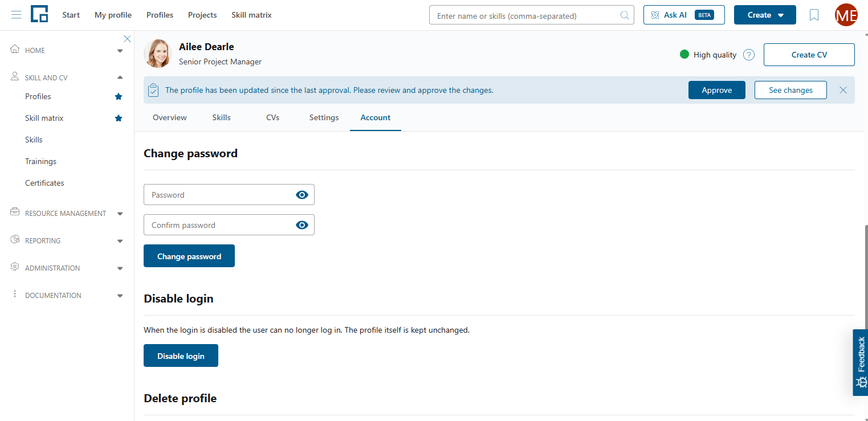
Task: Click the Approve button
Action: (717, 90)
